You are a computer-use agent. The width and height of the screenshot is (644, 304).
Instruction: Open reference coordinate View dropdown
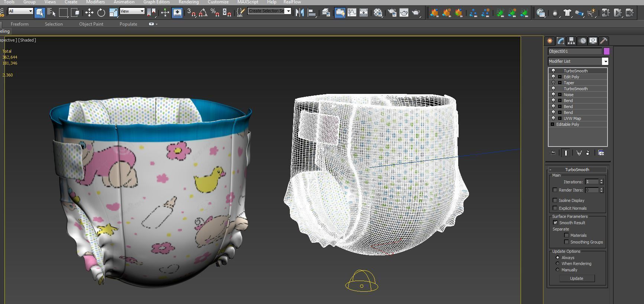(x=132, y=11)
